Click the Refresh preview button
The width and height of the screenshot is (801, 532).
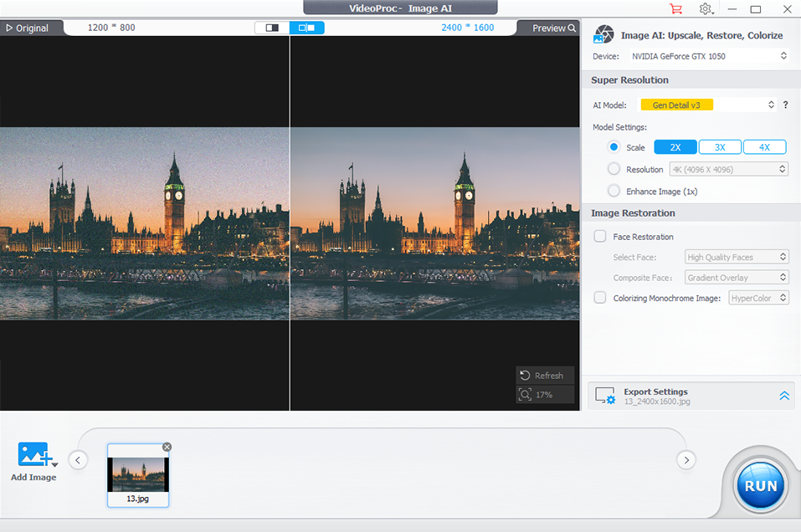544,376
